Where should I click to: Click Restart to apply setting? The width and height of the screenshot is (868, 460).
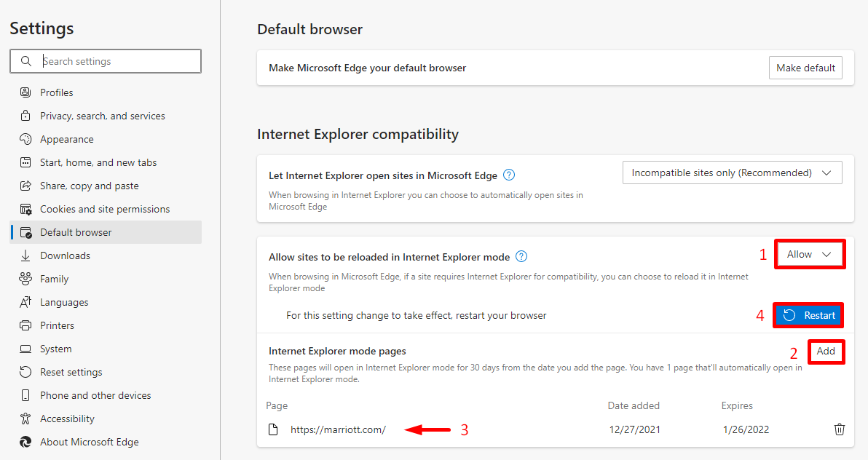click(808, 315)
